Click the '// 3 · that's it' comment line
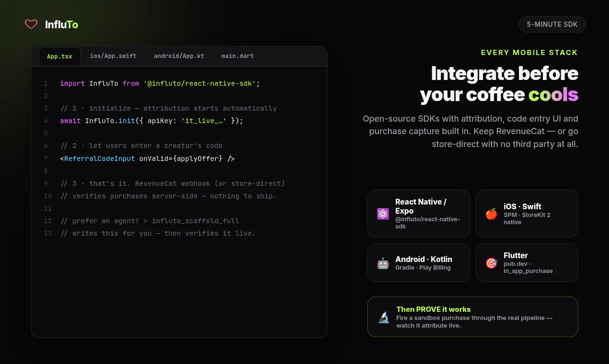Viewport: 609px width, 364px height. tap(173, 183)
